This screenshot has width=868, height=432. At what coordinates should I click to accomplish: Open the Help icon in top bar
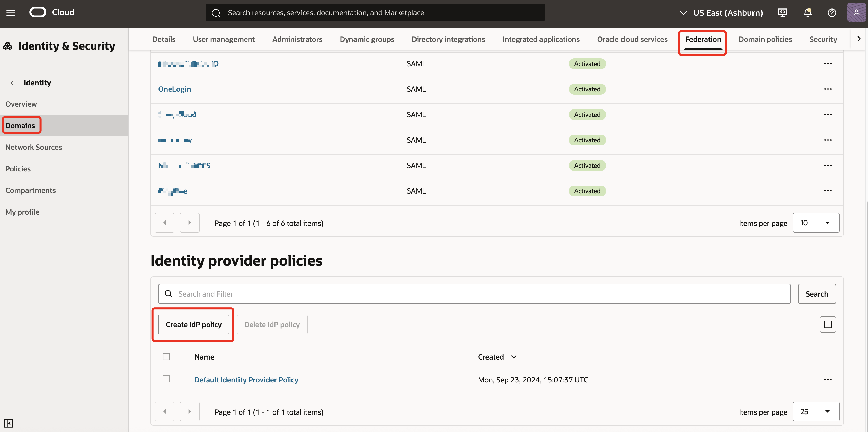832,13
